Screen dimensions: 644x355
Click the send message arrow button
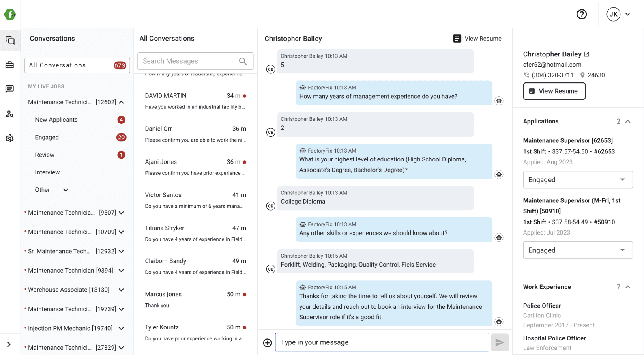[x=500, y=343]
